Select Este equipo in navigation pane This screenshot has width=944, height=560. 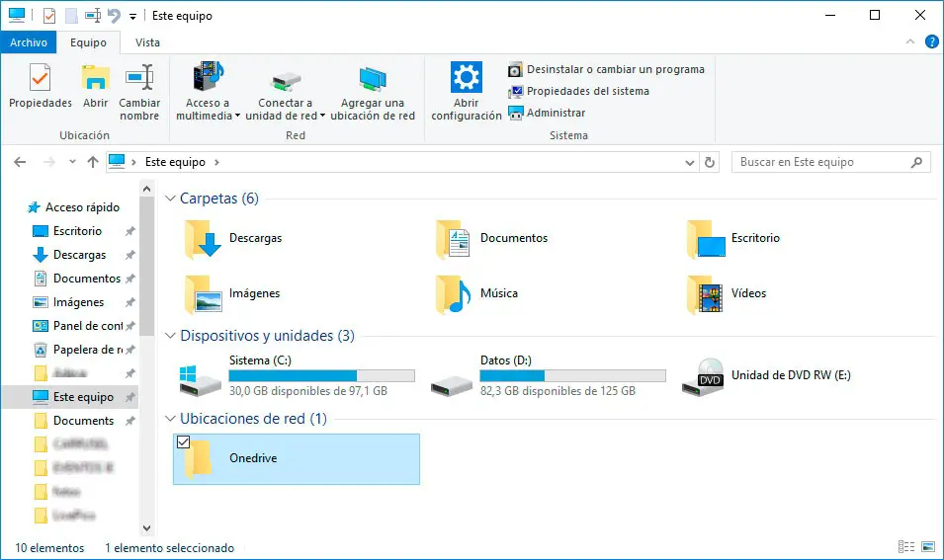(x=83, y=397)
